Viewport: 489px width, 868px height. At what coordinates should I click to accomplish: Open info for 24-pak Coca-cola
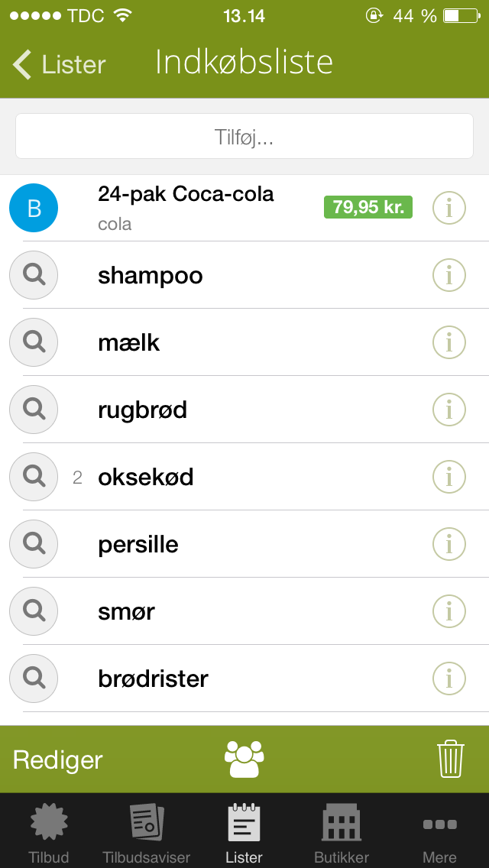click(449, 208)
